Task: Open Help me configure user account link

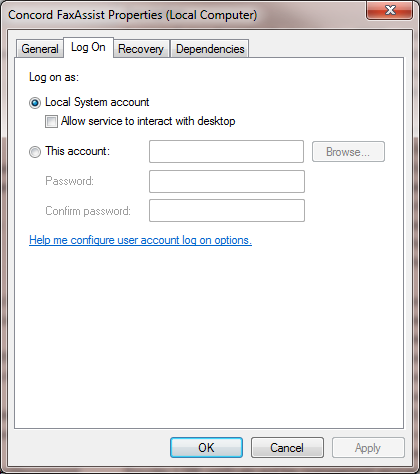Action: (x=140, y=240)
